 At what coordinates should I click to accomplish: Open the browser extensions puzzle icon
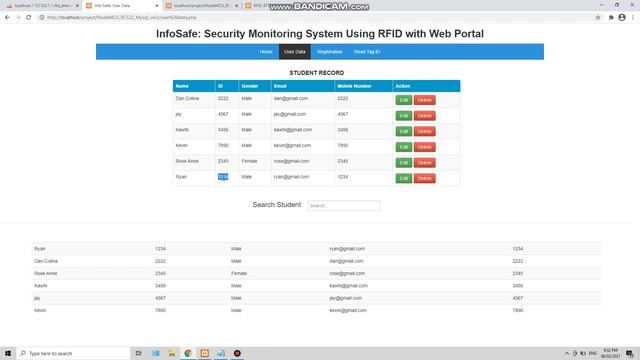tap(611, 18)
